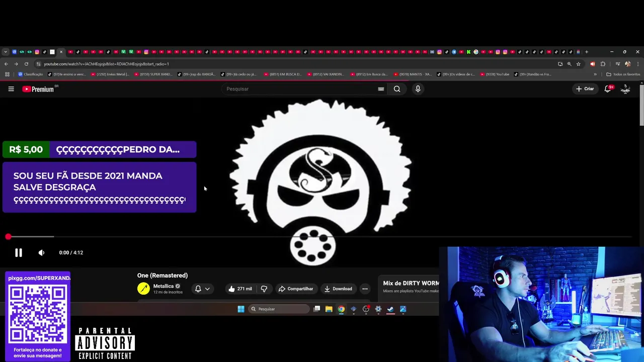Share the video via Compartilhar
The image size is (644, 362).
coord(296,289)
